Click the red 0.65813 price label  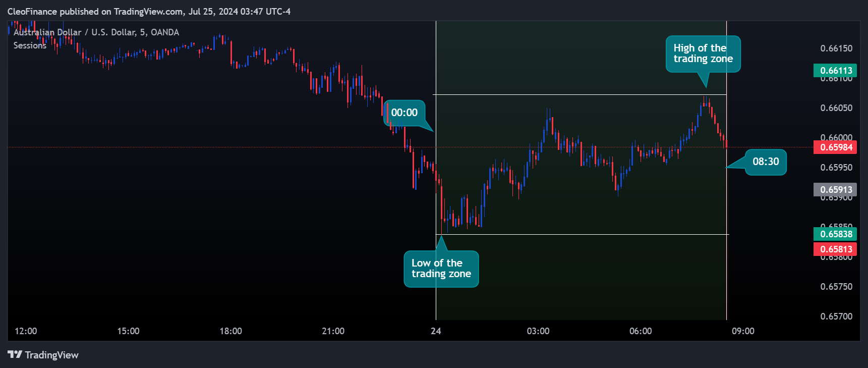point(836,249)
